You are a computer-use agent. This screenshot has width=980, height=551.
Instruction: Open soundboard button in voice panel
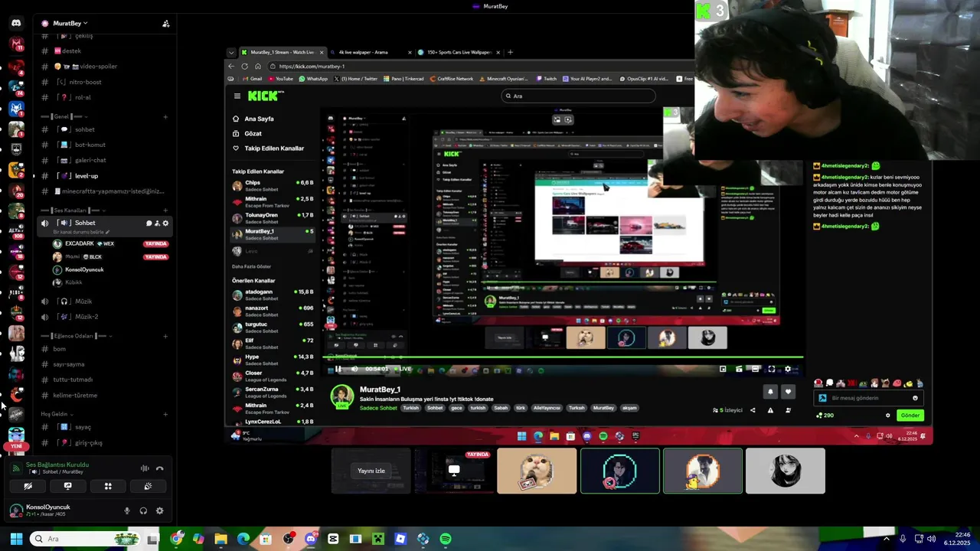pyautogui.click(x=148, y=486)
